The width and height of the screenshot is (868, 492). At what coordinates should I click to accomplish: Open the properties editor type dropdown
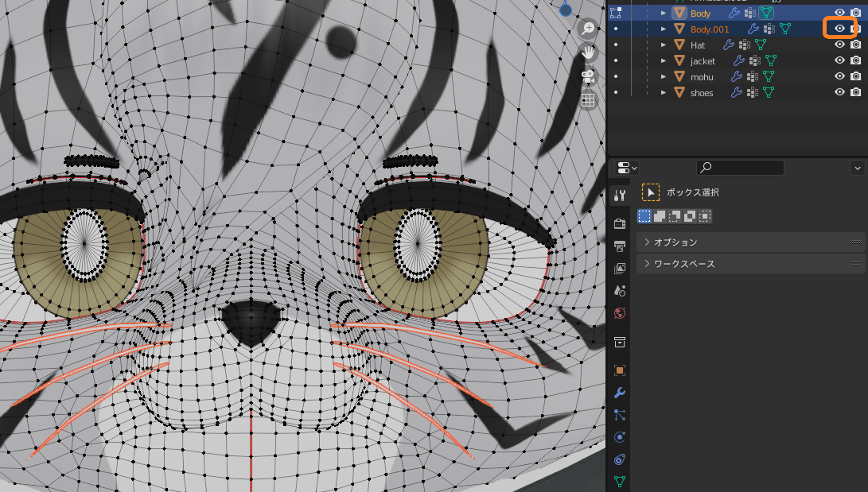point(627,168)
